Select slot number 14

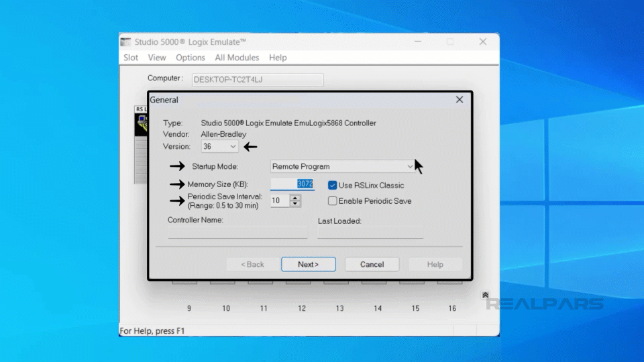pyautogui.click(x=378, y=308)
